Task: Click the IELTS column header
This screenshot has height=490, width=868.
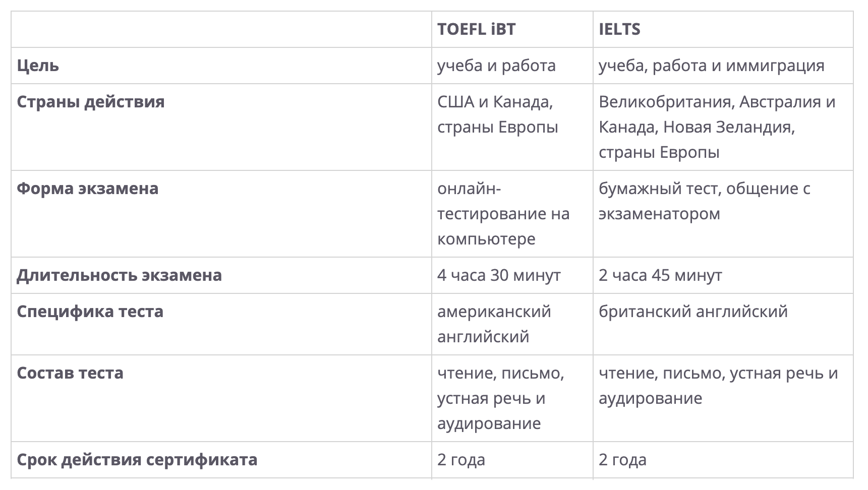Action: coord(619,29)
